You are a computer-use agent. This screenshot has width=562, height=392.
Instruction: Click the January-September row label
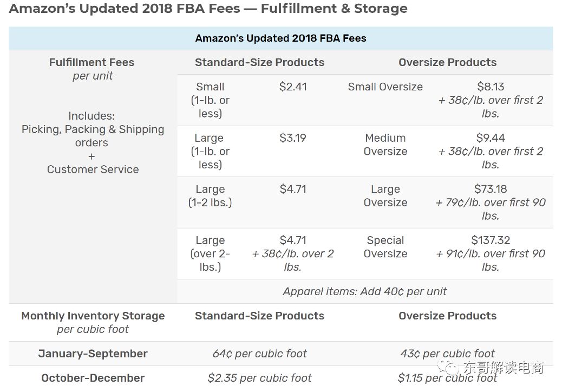coord(93,354)
